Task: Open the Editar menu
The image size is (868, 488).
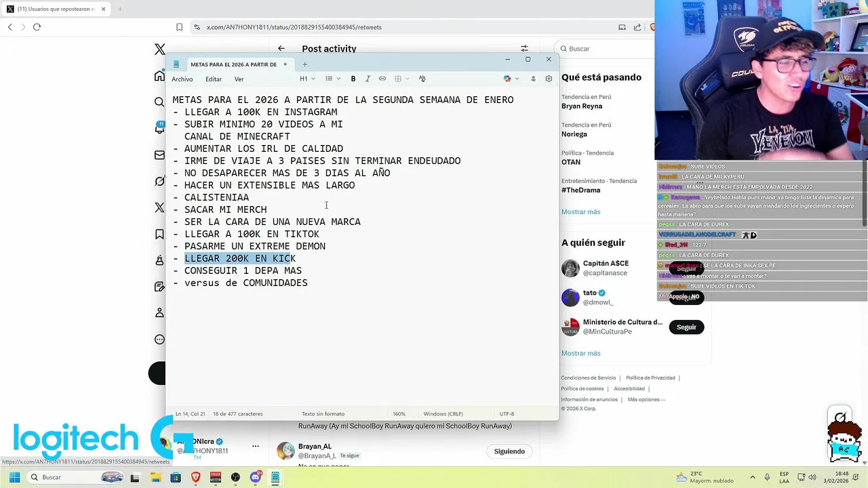Action: (x=214, y=79)
